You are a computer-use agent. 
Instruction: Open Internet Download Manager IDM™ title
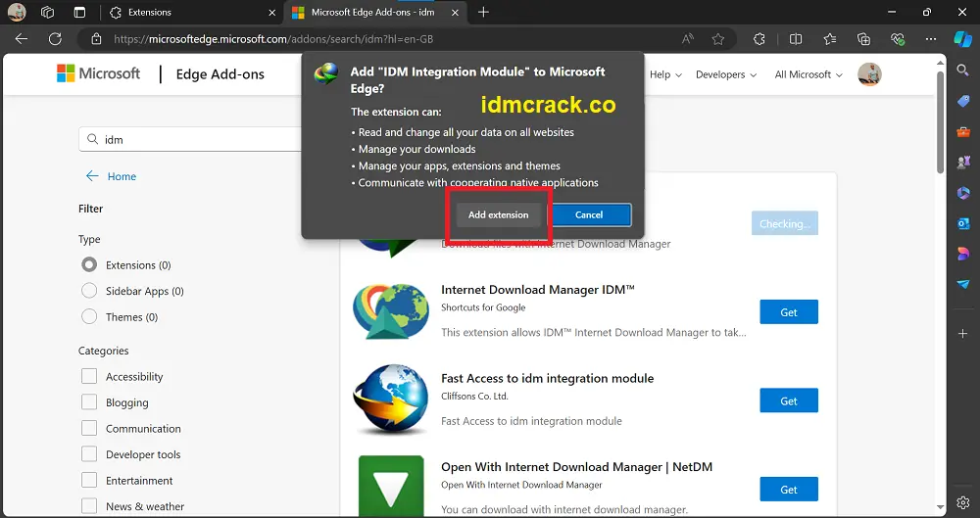[x=537, y=289]
